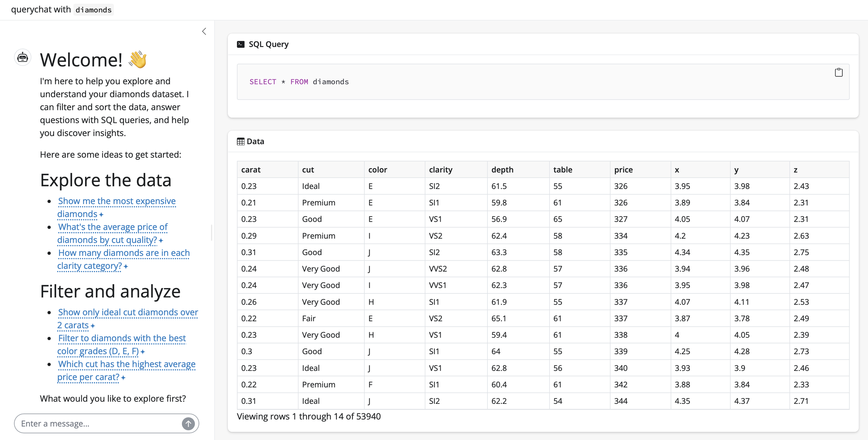Click the clarity column header

click(x=440, y=170)
